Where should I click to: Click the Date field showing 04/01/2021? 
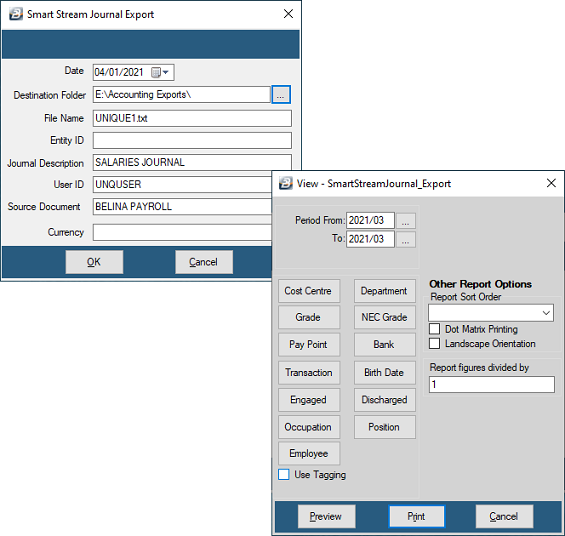[x=134, y=72]
